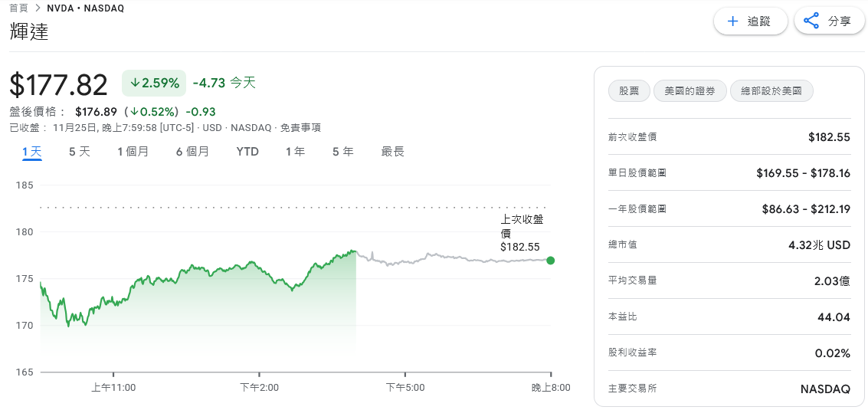
Task: Click the down-arrow 2.59% change badge
Action: (x=154, y=83)
